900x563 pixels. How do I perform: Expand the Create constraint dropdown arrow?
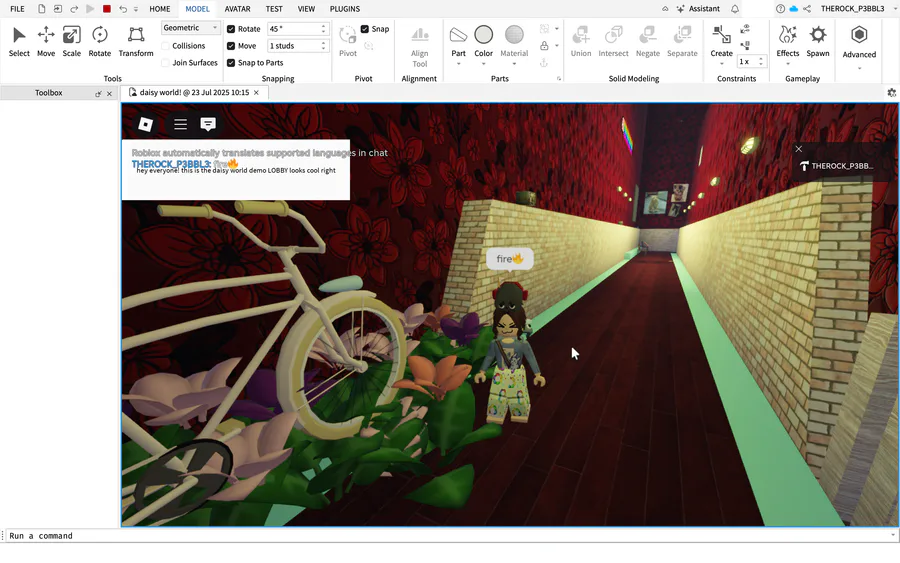tap(721, 64)
